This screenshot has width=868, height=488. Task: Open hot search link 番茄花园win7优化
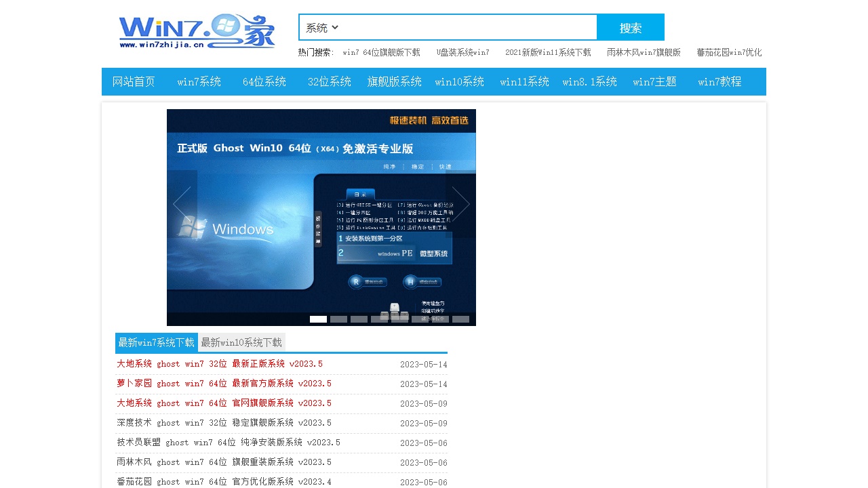[729, 52]
